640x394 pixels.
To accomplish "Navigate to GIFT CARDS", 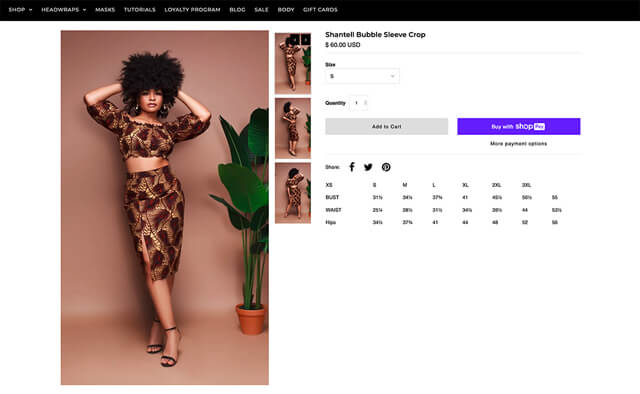I will [320, 9].
